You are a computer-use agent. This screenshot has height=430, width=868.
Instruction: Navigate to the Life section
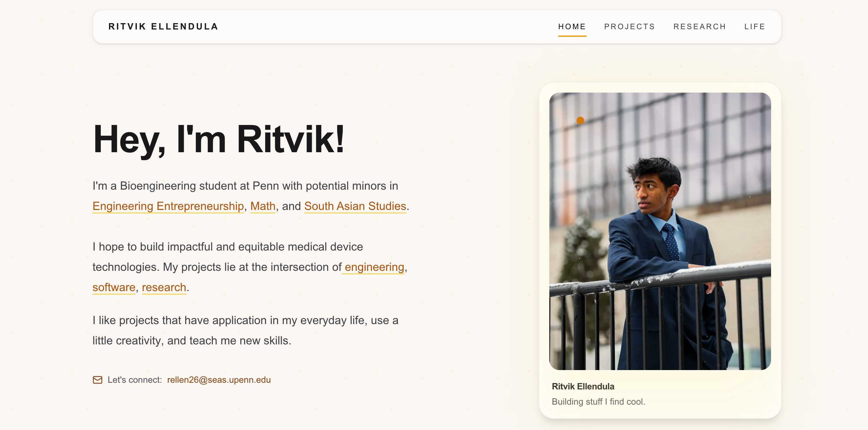point(755,27)
